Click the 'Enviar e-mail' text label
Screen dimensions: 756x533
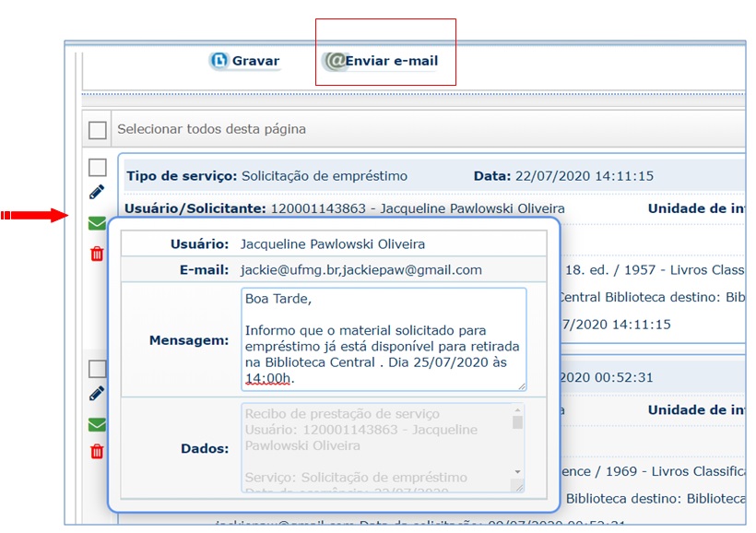tap(392, 61)
